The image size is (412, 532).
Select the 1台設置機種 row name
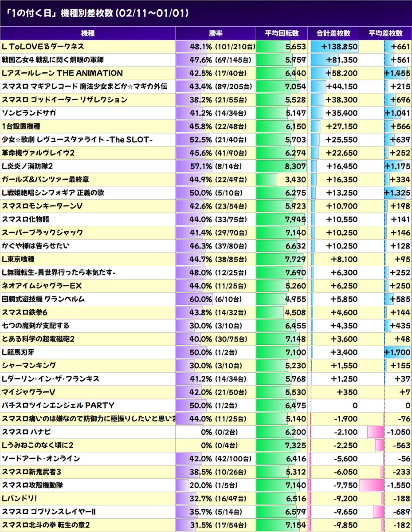click(x=21, y=126)
